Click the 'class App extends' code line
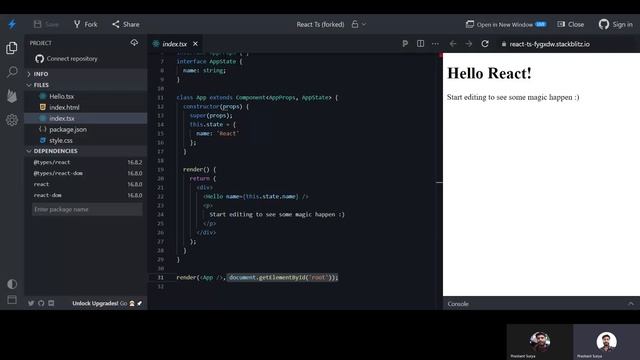Viewport: 640px width, 360px height. (257, 98)
